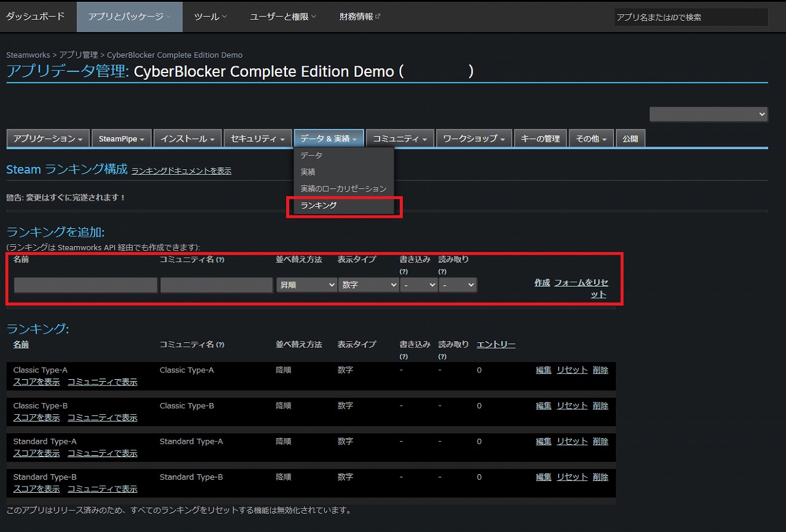Click the 読み取り help (?) in the ranking list header
This screenshot has width=786, height=532.
pos(442,356)
